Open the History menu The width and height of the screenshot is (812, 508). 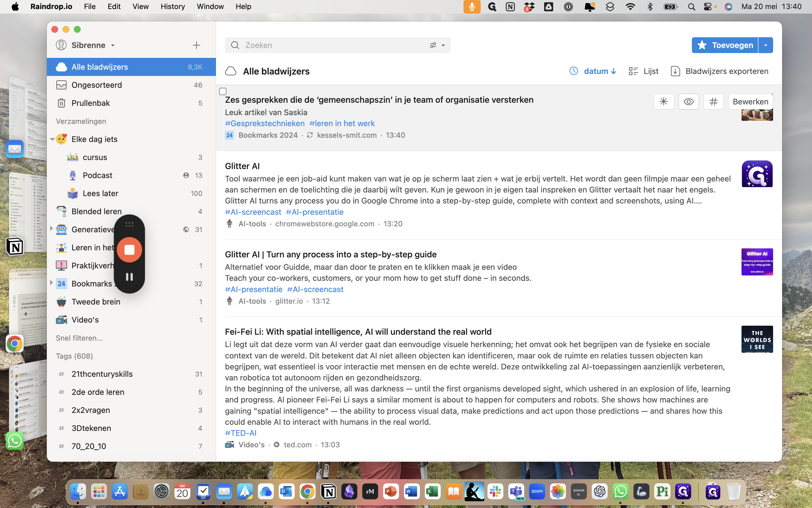click(x=173, y=6)
